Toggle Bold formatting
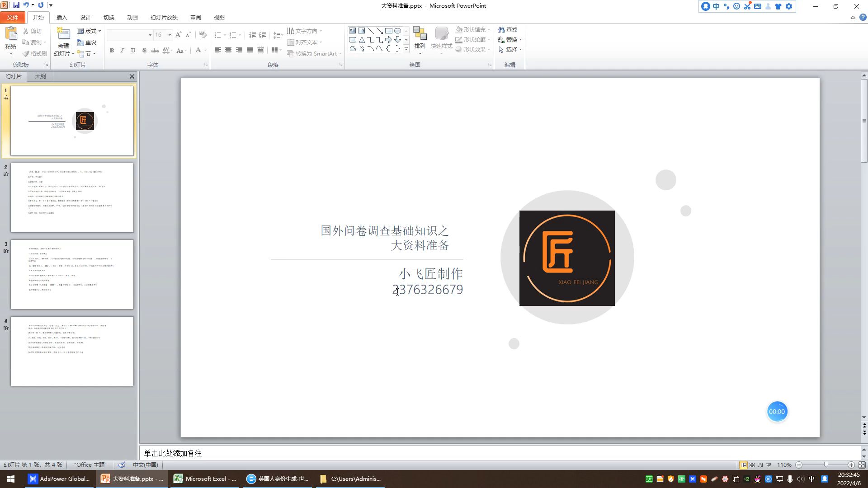868x488 pixels. click(x=112, y=51)
